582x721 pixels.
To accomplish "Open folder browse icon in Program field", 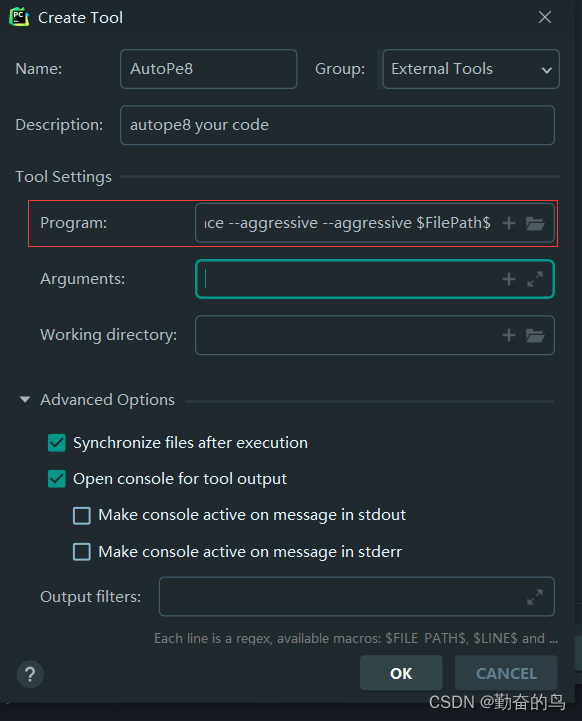I will 535,224.
